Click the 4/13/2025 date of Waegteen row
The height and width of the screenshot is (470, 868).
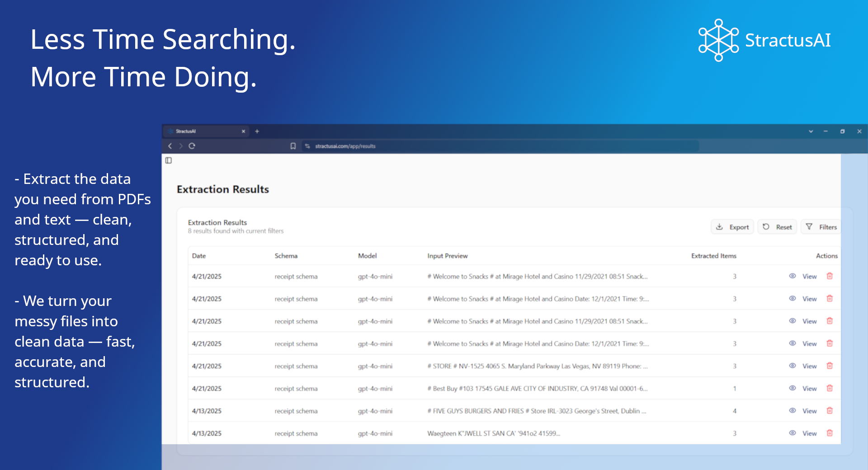point(207,433)
